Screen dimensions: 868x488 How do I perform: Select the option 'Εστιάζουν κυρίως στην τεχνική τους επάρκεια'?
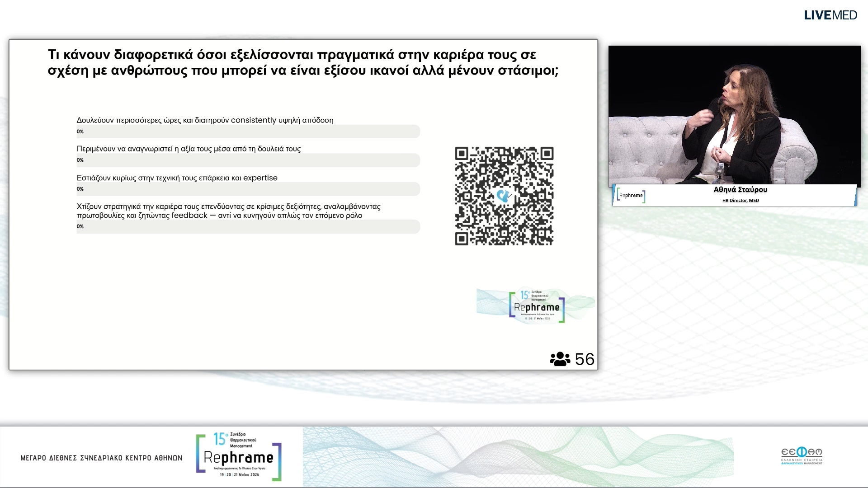tap(177, 178)
